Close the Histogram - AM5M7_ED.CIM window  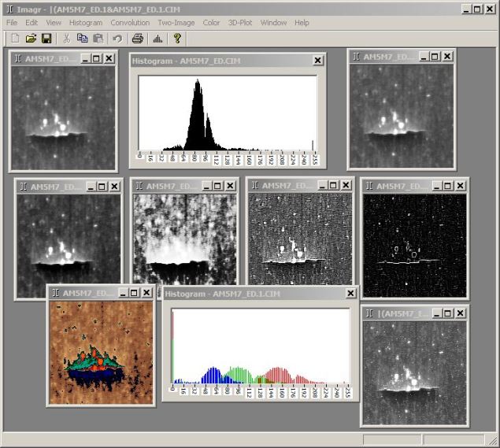pyautogui.click(x=317, y=61)
